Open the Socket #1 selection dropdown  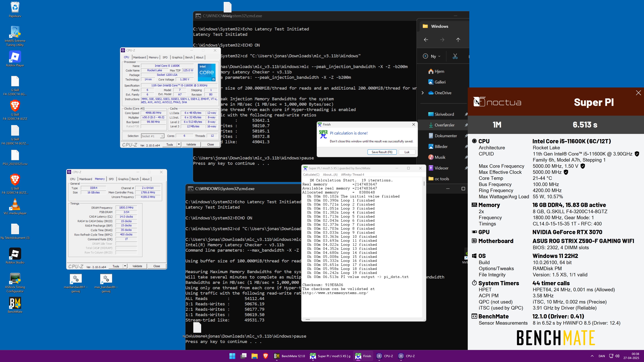point(152,136)
